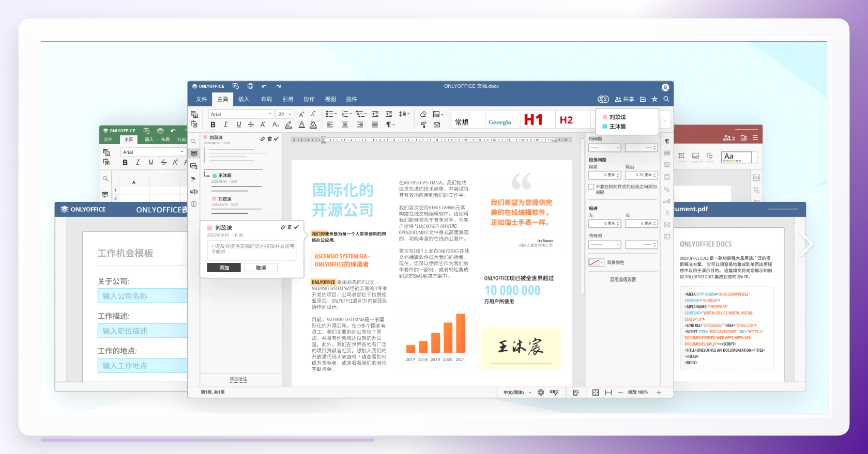
Task: Expand the styles gallery arrow
Action: (665, 120)
